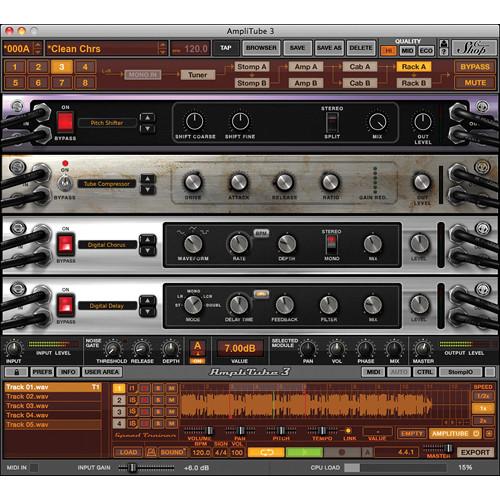This screenshot has height=500, width=500.
Task: Click the Tube Compressor Ratio knob
Action: [x=330, y=182]
